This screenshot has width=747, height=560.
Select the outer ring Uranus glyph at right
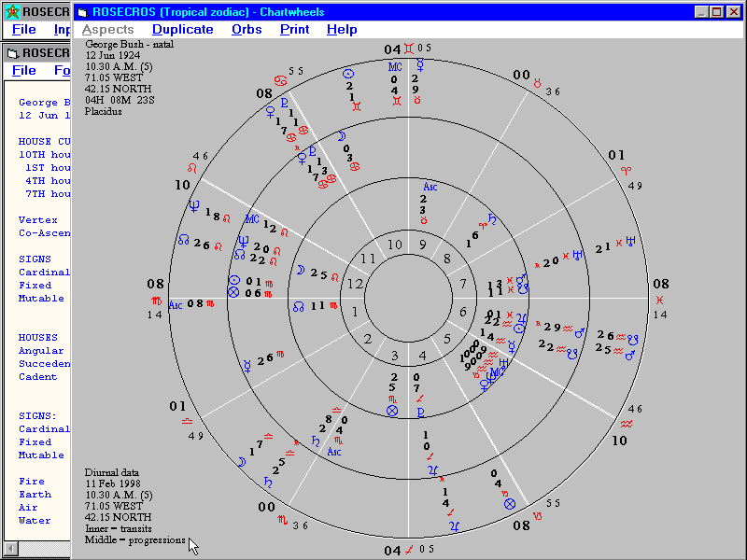click(631, 240)
